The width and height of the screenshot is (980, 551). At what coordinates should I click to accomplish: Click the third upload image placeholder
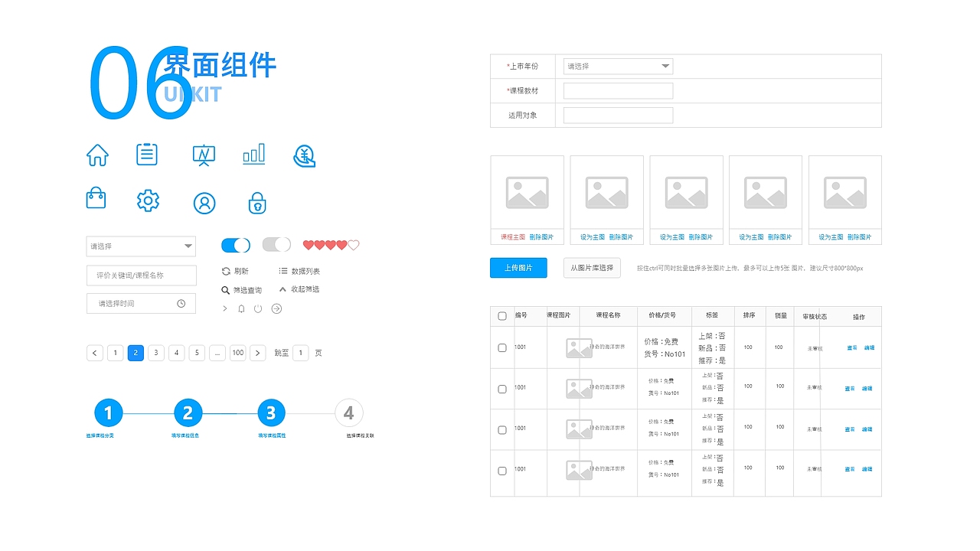click(x=686, y=193)
